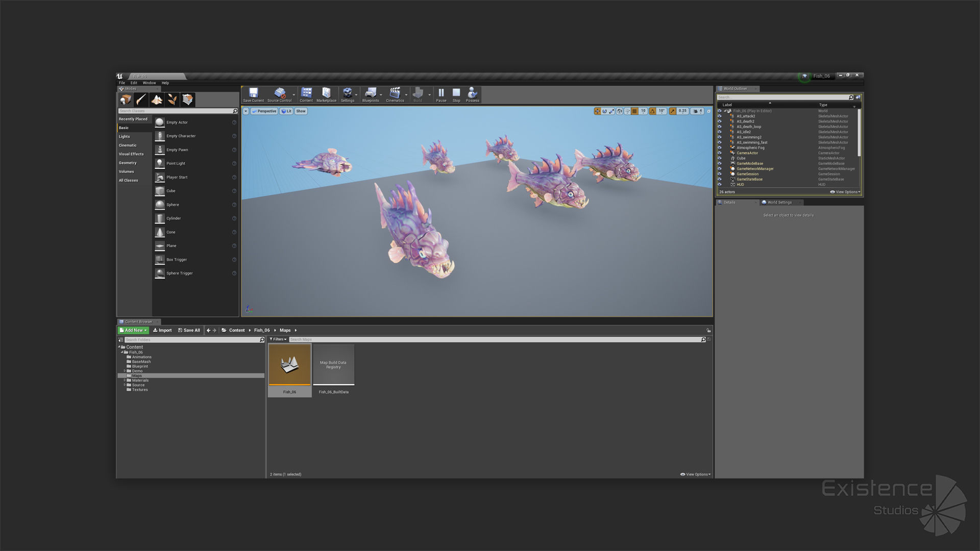Open the File menu
Image resolution: width=980 pixels, height=551 pixels.
(x=122, y=83)
